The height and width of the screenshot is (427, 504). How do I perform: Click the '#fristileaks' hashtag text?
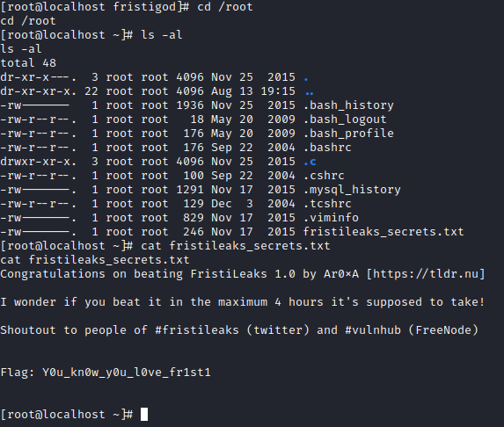[x=197, y=330]
